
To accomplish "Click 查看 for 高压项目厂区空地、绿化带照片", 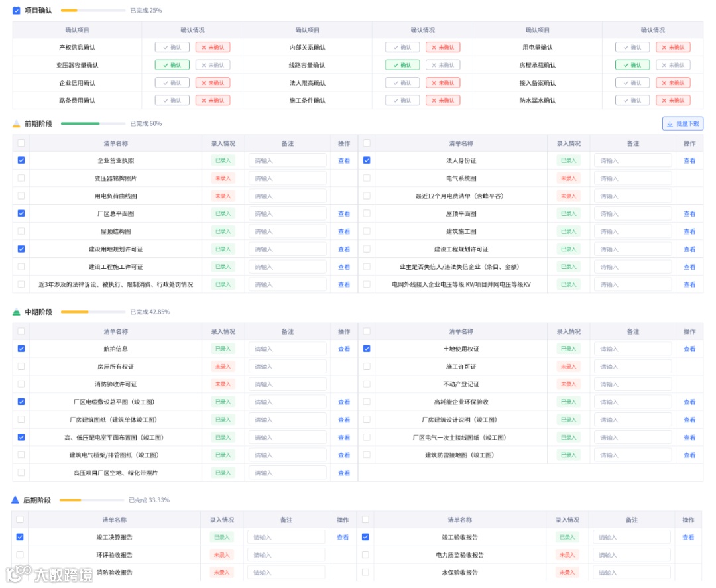I will [344, 473].
